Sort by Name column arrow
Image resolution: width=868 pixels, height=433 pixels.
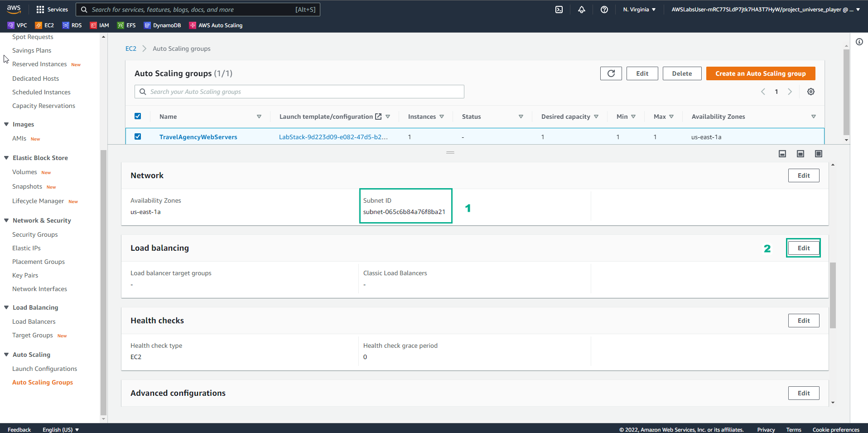(x=259, y=117)
